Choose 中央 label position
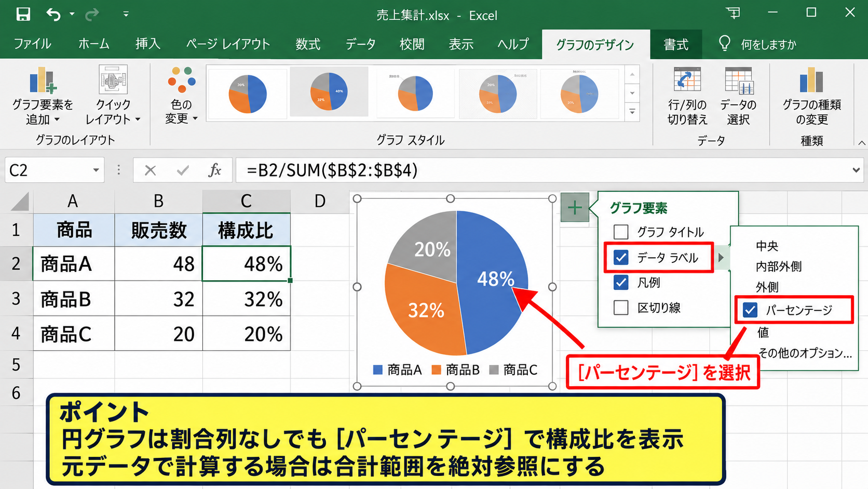This screenshot has height=489, width=868. click(x=767, y=246)
